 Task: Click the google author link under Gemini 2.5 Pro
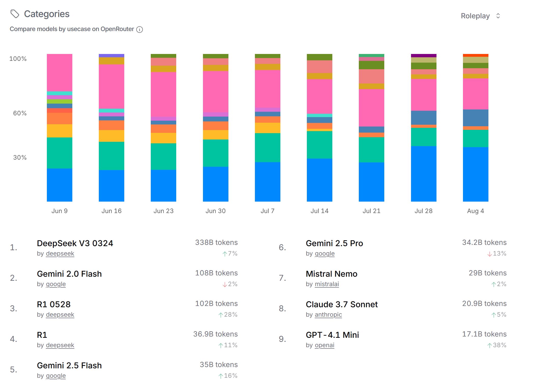tap(325, 254)
